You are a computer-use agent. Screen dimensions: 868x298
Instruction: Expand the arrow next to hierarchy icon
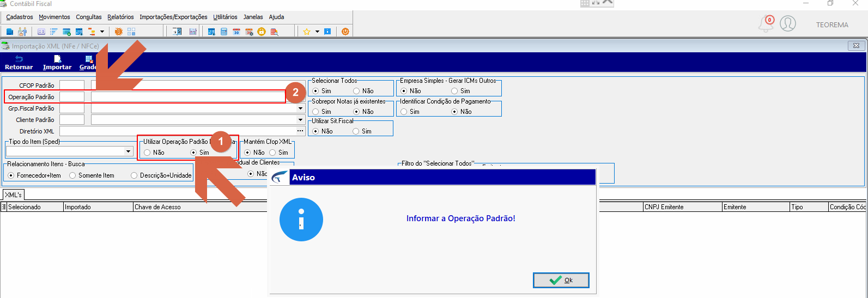point(102,32)
